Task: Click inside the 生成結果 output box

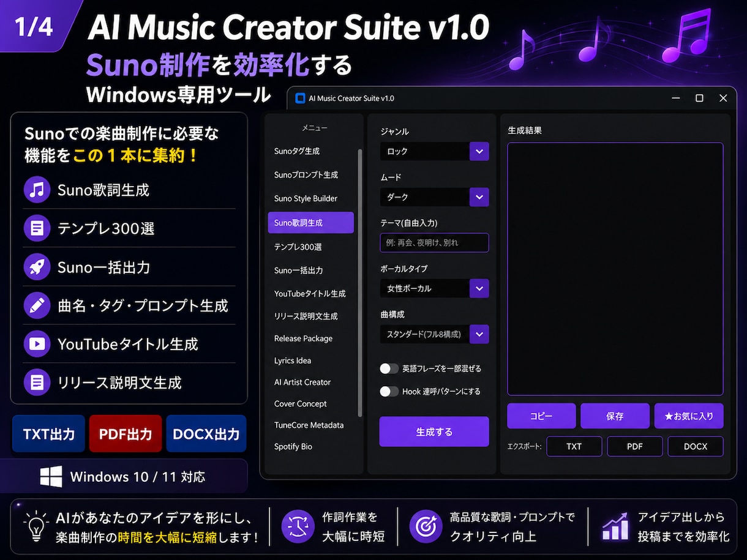Action: [x=615, y=269]
